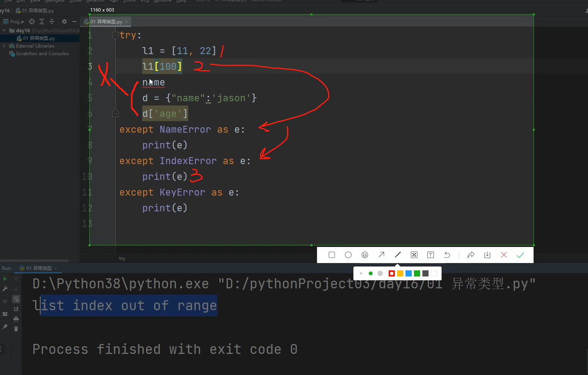Pick the white pen color
588x375 pixels.
click(434, 273)
